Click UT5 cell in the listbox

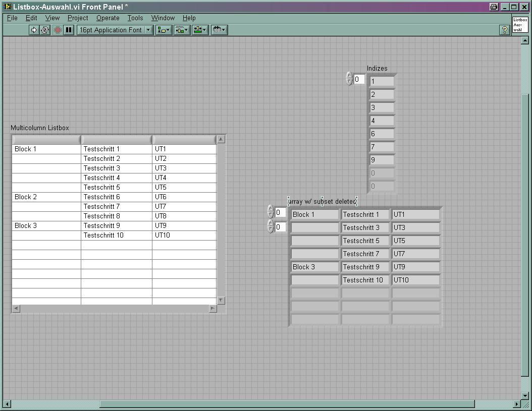[x=184, y=187]
